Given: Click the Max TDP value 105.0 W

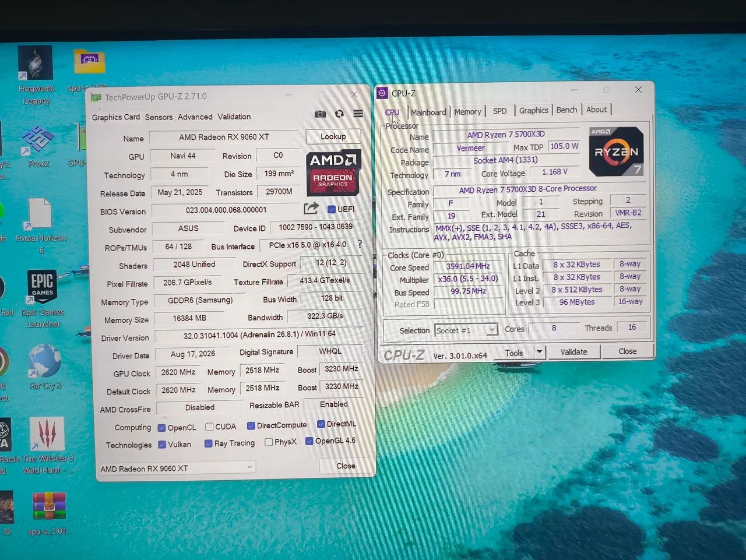Looking at the screenshot, I should (564, 146).
